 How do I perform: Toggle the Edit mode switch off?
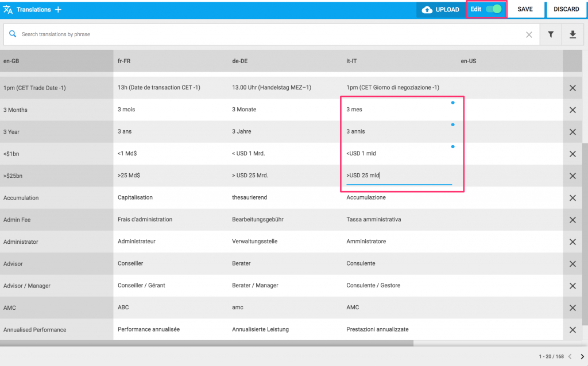pyautogui.click(x=493, y=9)
